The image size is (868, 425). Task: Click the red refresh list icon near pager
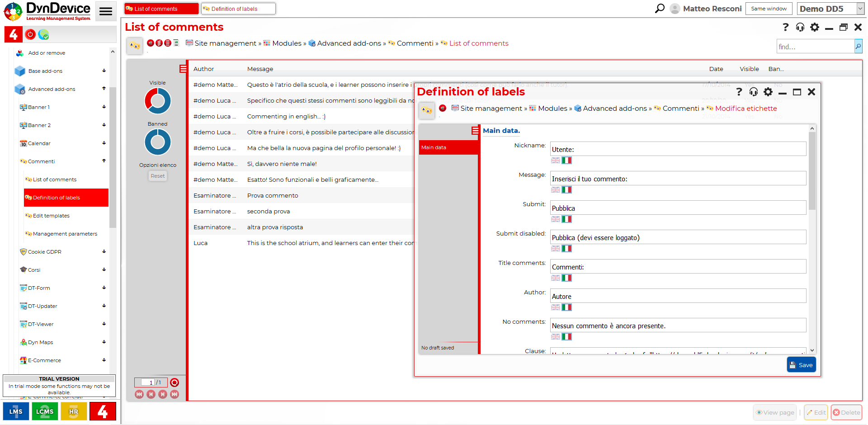175,382
